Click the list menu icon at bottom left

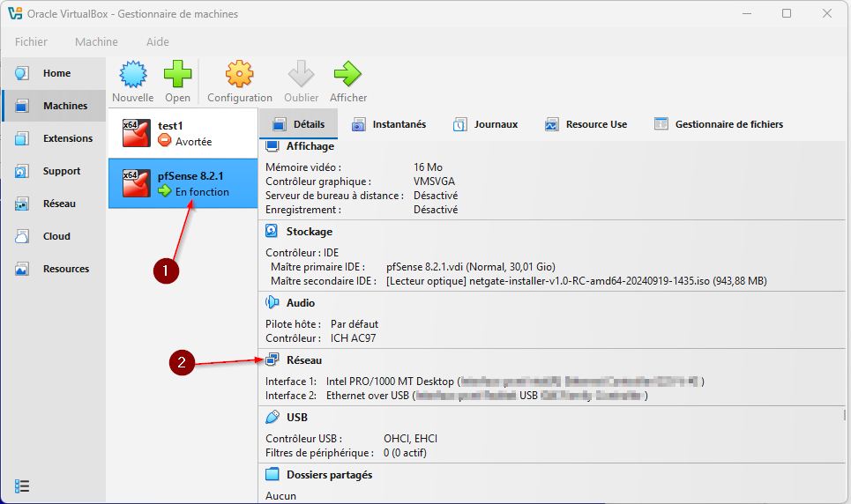pyautogui.click(x=23, y=485)
